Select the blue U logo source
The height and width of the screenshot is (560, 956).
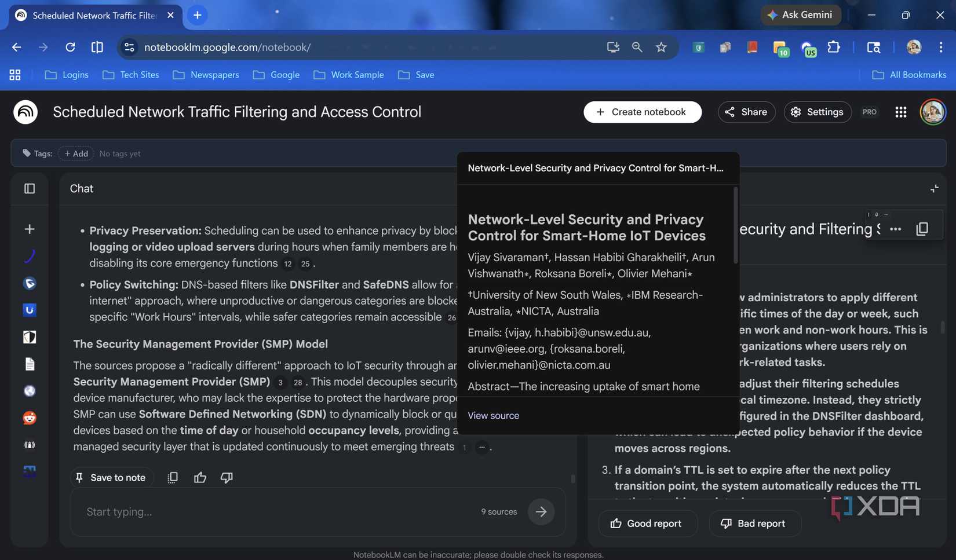tap(30, 310)
